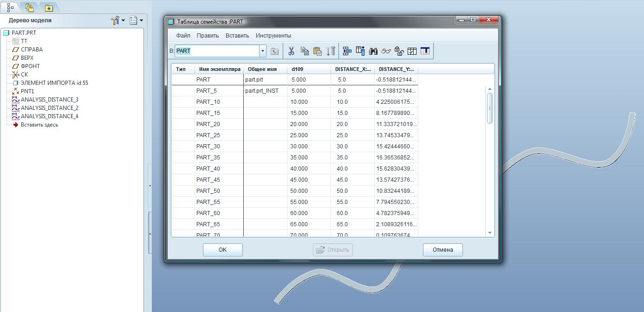
Task: Click the greyed patternize instance icon with down arrow
Action: coord(331,51)
